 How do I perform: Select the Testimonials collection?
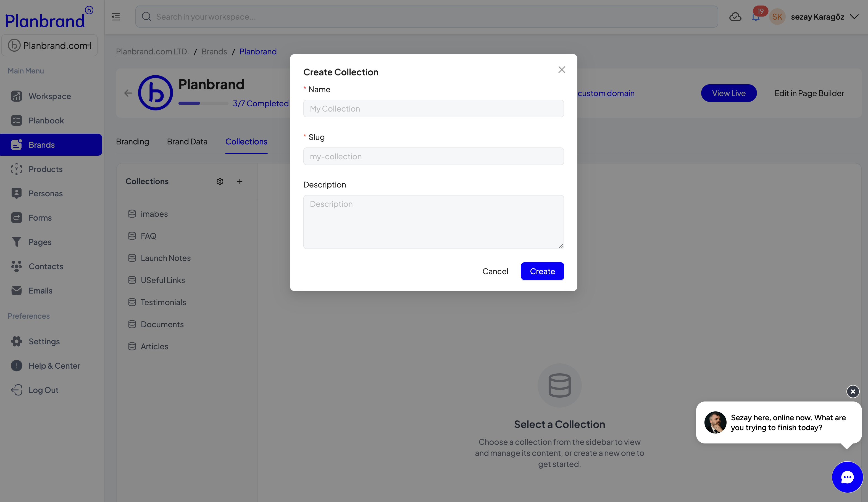click(163, 302)
